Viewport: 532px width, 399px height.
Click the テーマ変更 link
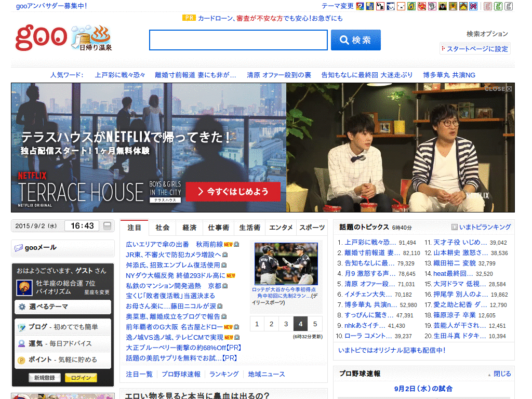pyautogui.click(x=338, y=6)
